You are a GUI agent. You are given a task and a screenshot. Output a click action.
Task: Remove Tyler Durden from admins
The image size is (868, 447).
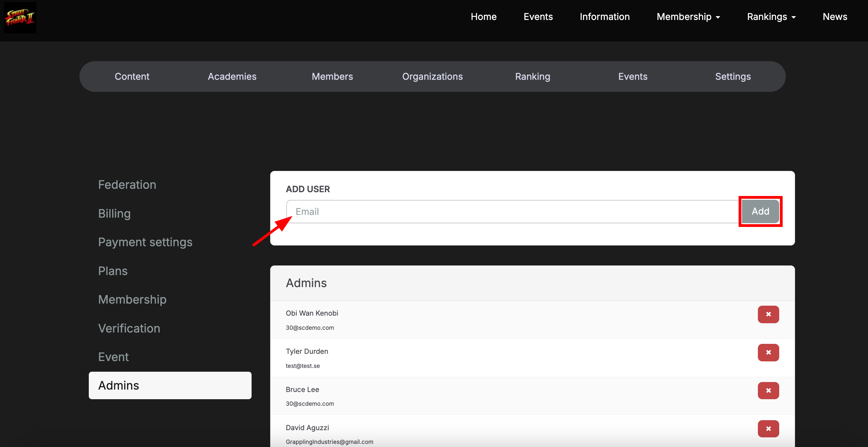click(768, 352)
